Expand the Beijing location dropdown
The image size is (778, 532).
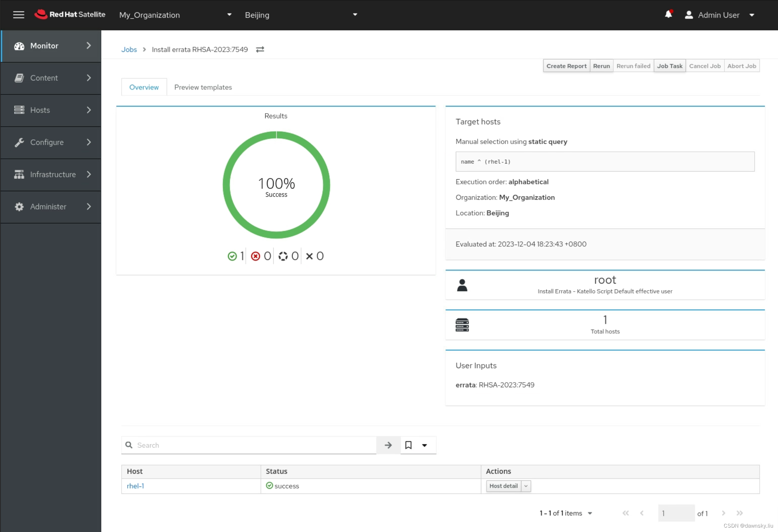pyautogui.click(x=355, y=15)
